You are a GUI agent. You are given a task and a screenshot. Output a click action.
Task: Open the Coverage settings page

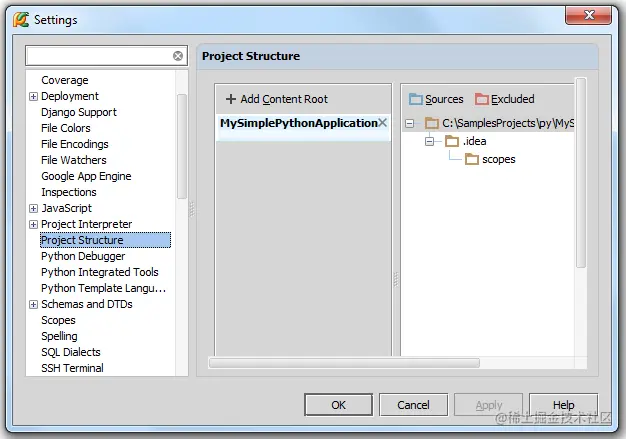pyautogui.click(x=65, y=80)
